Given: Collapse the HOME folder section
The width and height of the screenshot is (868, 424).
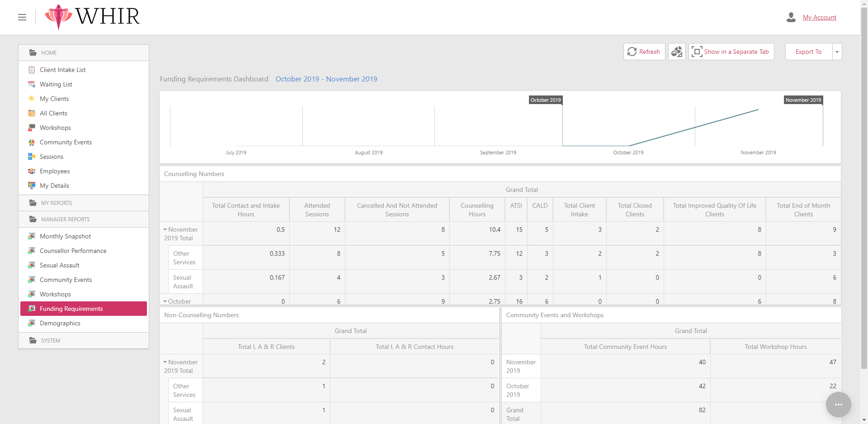Looking at the screenshot, I should 84,52.
